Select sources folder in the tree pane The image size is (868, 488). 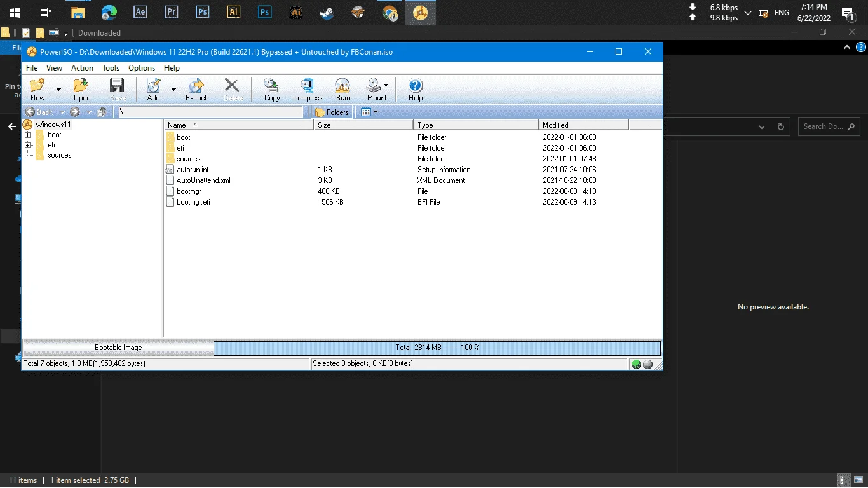59,155
